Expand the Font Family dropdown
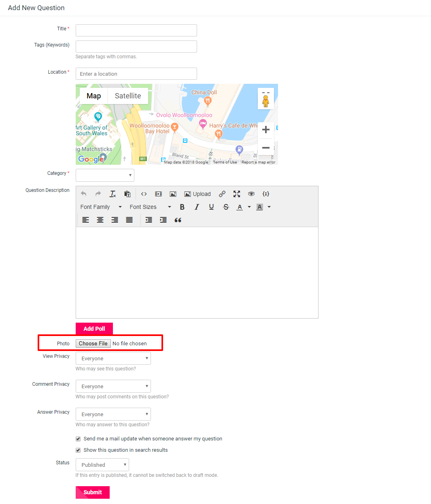The height and width of the screenshot is (504, 431). [101, 207]
